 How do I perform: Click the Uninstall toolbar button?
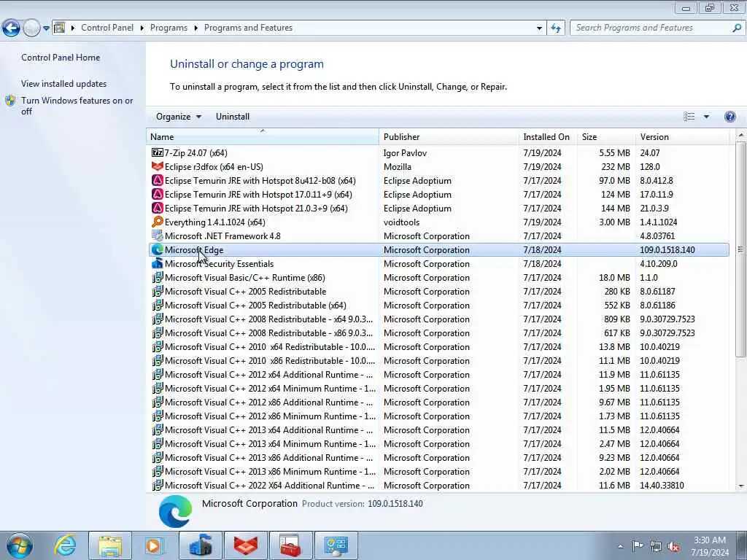coord(233,117)
